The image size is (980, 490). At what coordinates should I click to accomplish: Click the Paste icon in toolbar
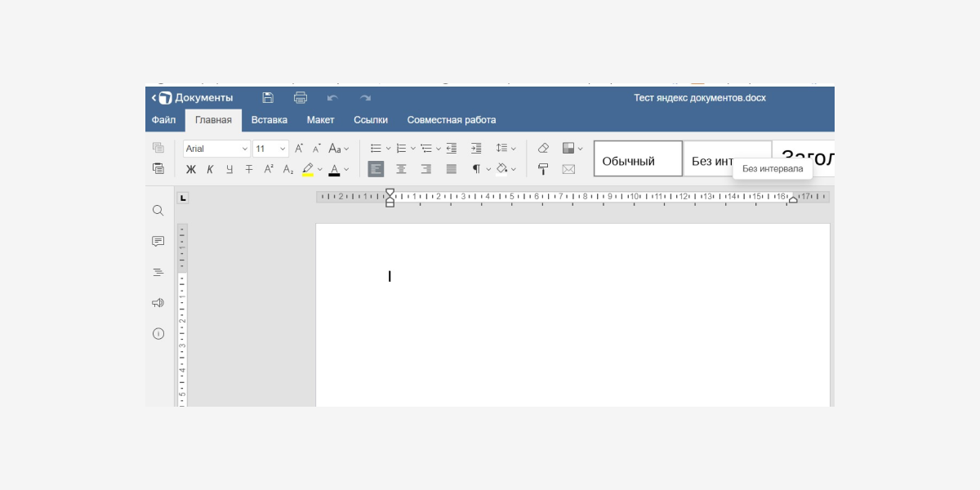coord(158,169)
